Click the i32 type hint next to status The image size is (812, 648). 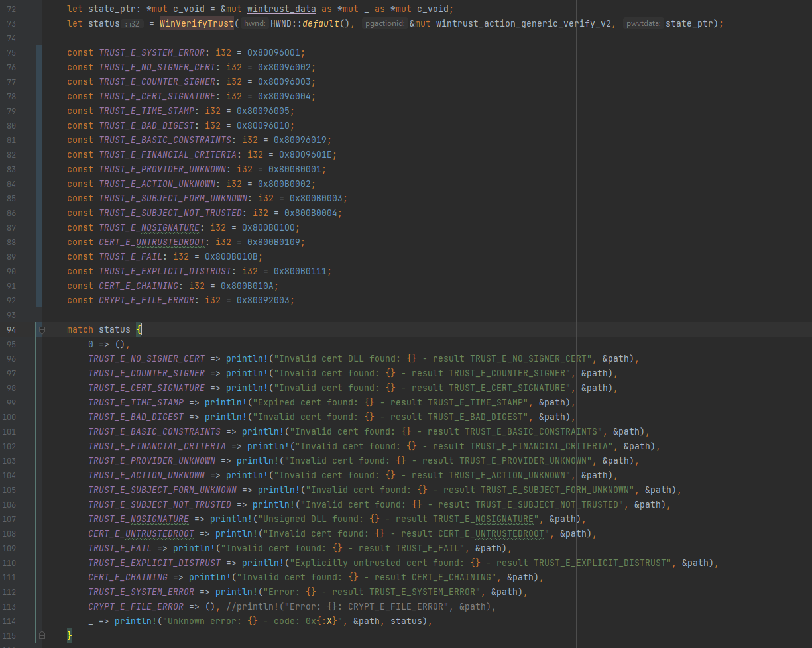(131, 23)
